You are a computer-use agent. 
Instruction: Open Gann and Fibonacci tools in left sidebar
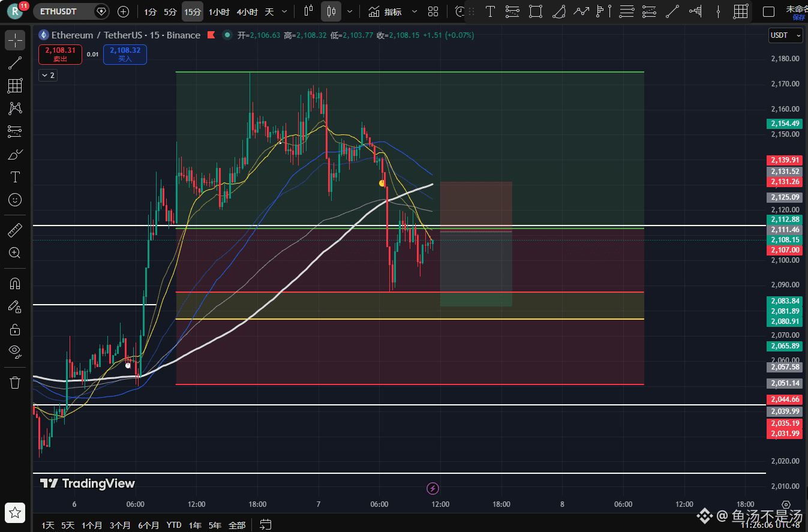(15, 86)
